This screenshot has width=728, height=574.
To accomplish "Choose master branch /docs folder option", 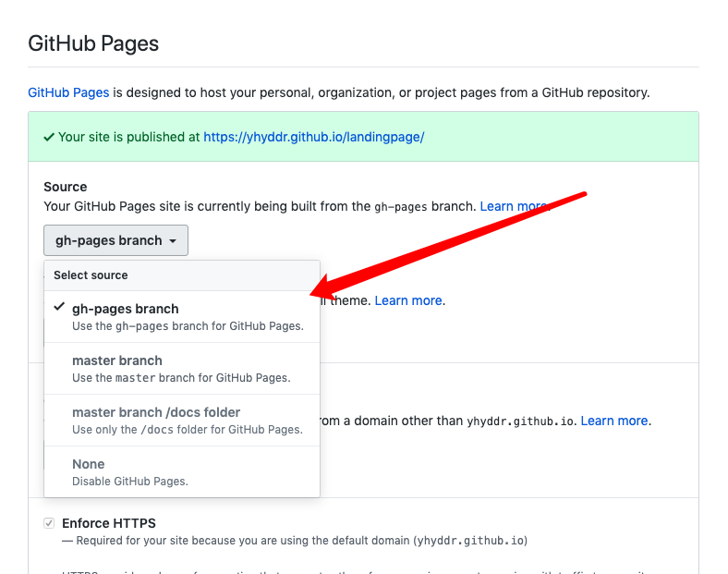I will [182, 421].
